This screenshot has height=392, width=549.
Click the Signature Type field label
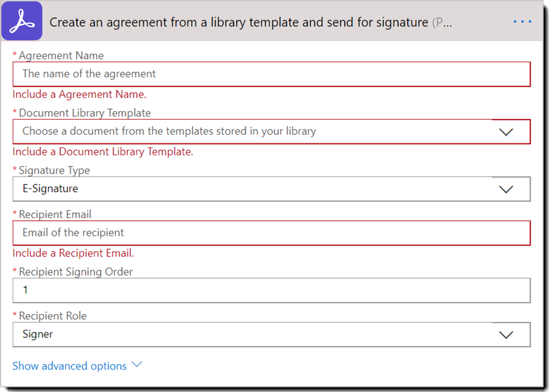(x=54, y=170)
